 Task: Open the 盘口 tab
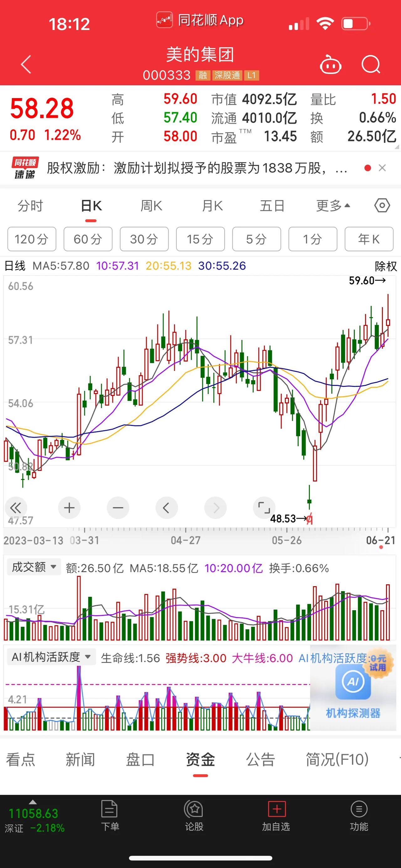point(140,760)
